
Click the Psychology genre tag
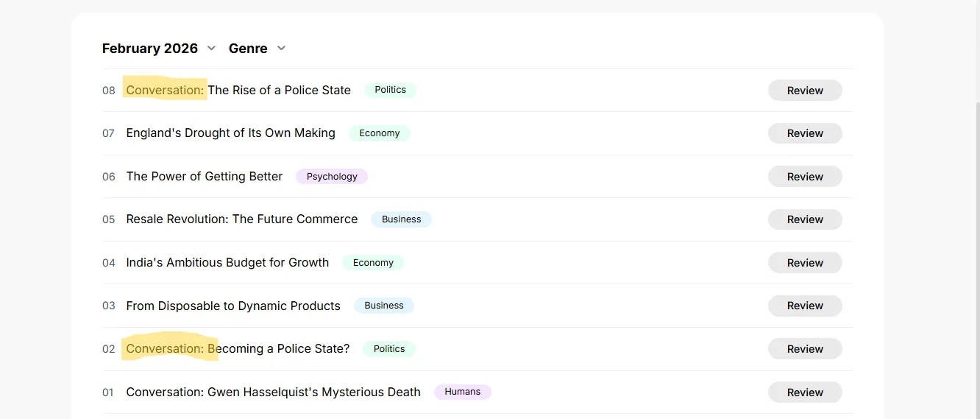pyautogui.click(x=332, y=177)
